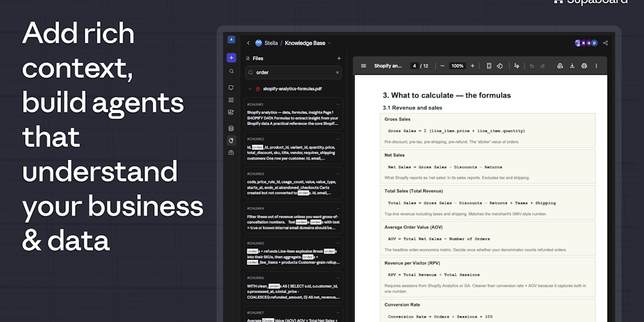
Task: Open options menu for CHUNK2
Action: coord(338,139)
